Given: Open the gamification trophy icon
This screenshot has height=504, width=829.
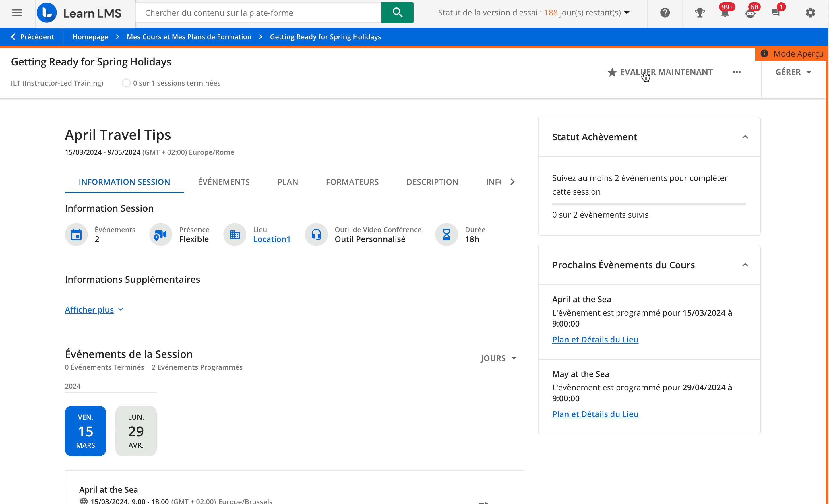Looking at the screenshot, I should [x=700, y=13].
